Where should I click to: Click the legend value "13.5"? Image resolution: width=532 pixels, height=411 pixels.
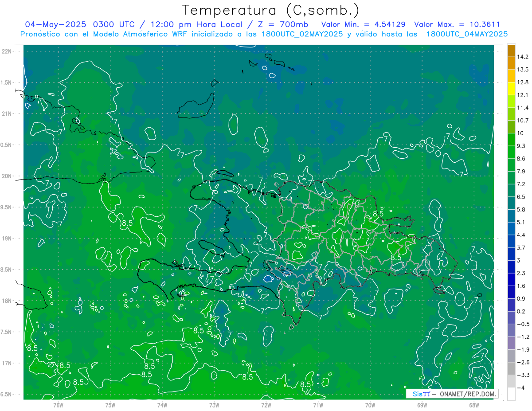click(x=523, y=70)
